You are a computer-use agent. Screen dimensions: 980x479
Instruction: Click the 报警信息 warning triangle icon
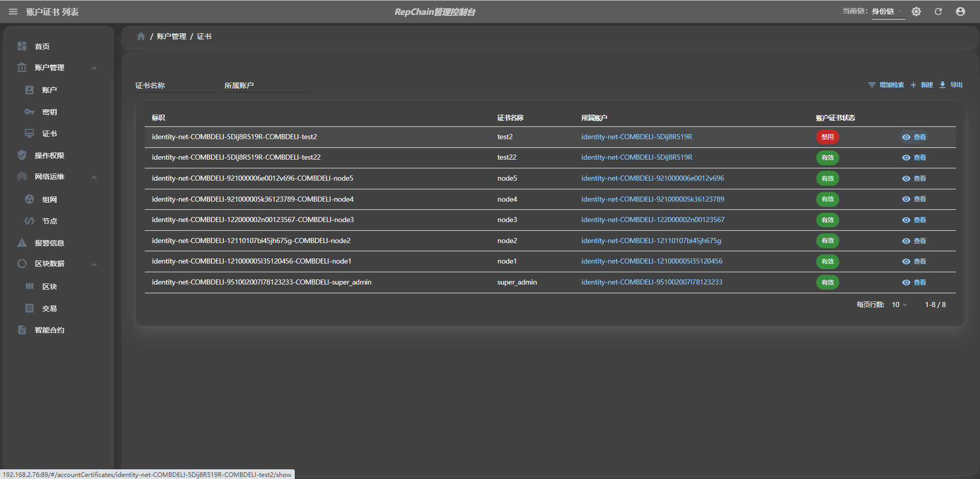pos(22,243)
